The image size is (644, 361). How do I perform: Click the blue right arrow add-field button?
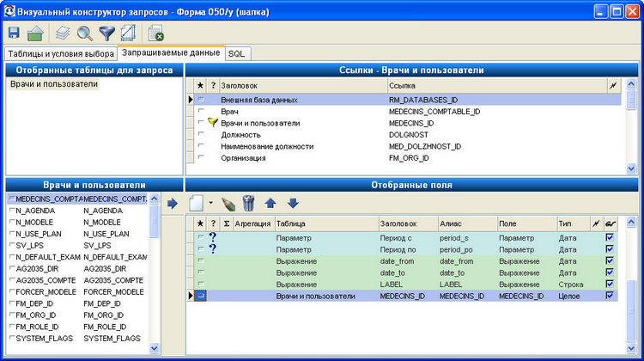(172, 203)
